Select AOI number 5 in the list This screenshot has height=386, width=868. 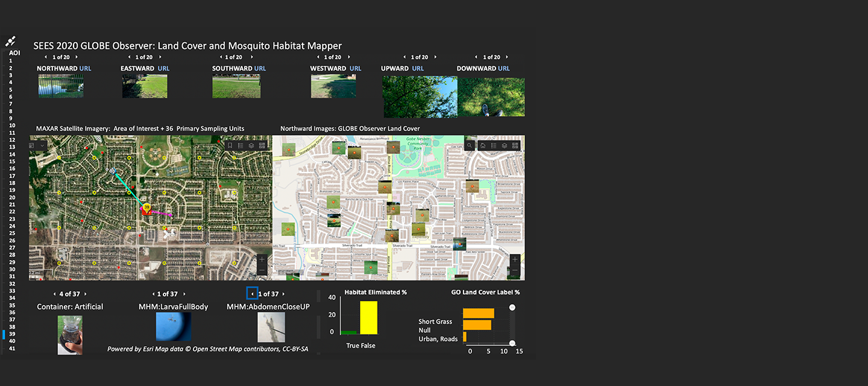(x=11, y=90)
